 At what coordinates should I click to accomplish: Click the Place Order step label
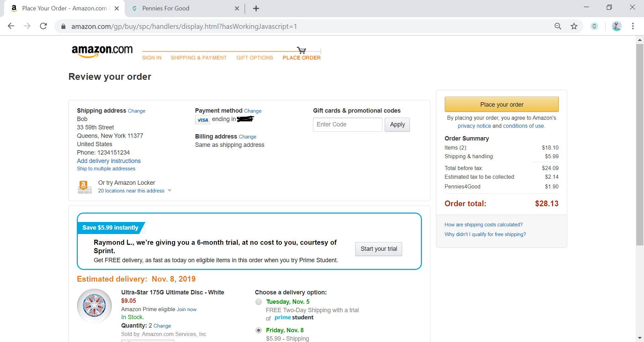(302, 58)
